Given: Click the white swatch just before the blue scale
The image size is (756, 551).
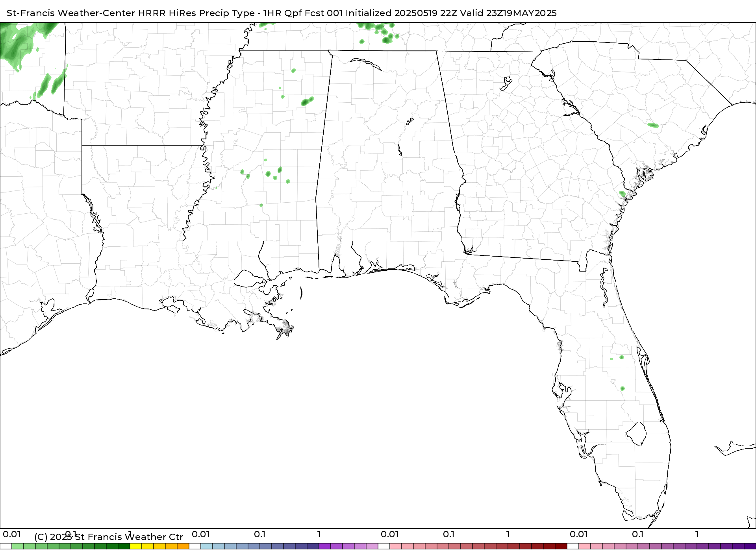Looking at the screenshot, I should point(195,546).
